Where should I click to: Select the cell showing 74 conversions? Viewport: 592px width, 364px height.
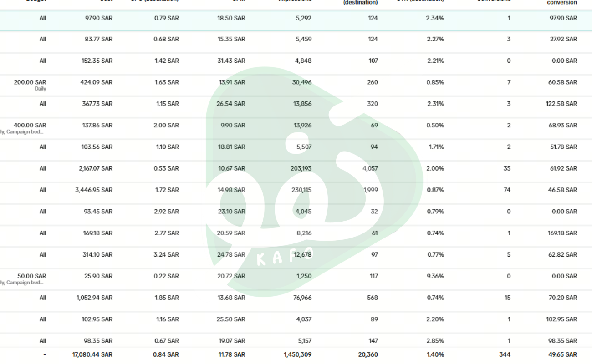(x=507, y=190)
